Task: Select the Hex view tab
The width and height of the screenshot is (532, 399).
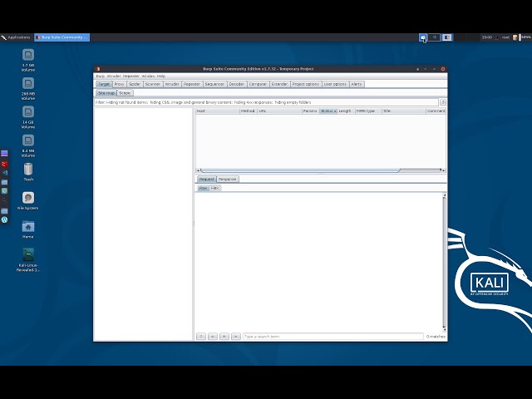Action: (x=214, y=188)
